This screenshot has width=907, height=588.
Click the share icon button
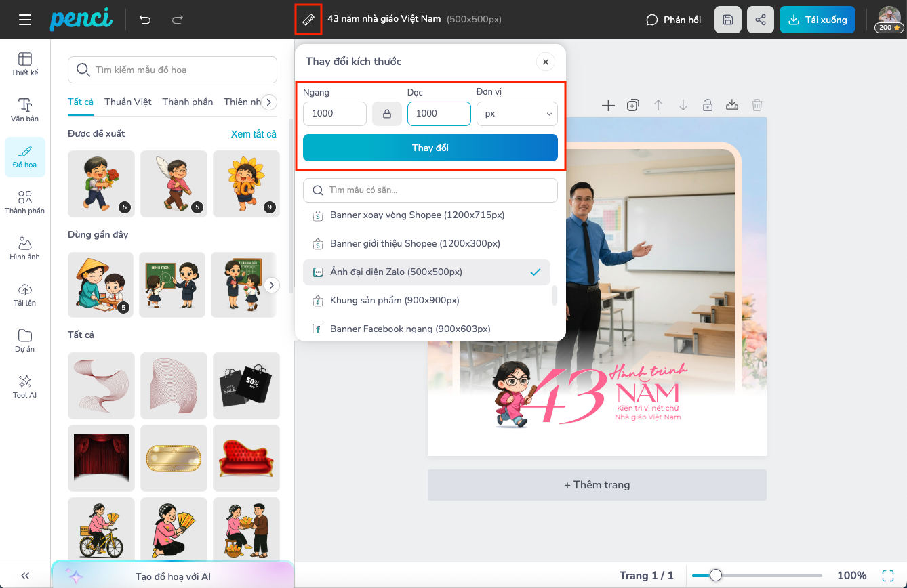[760, 20]
